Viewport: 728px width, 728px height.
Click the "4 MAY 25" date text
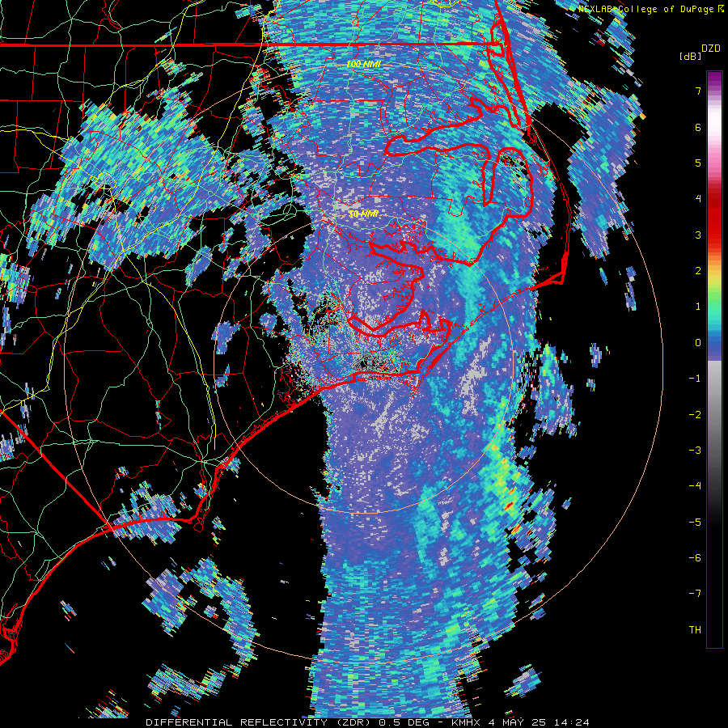[518, 722]
